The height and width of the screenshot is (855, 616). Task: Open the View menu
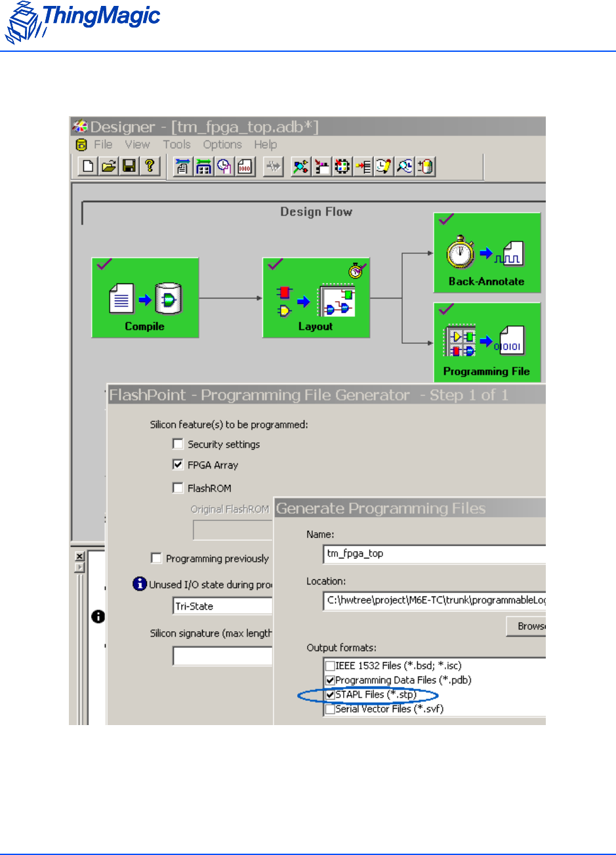point(138,144)
